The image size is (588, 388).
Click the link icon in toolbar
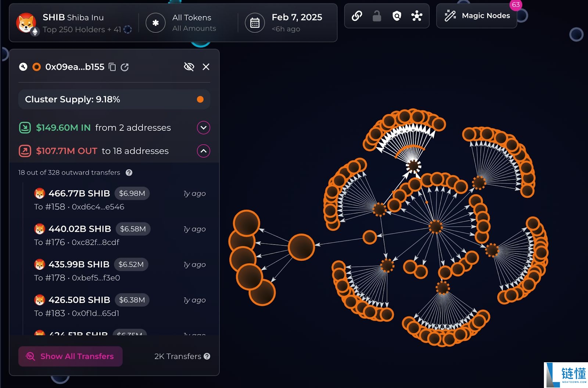[x=357, y=16]
